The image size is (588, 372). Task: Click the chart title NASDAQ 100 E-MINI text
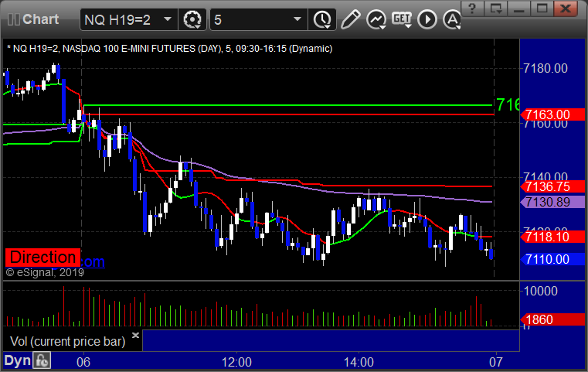click(128, 49)
